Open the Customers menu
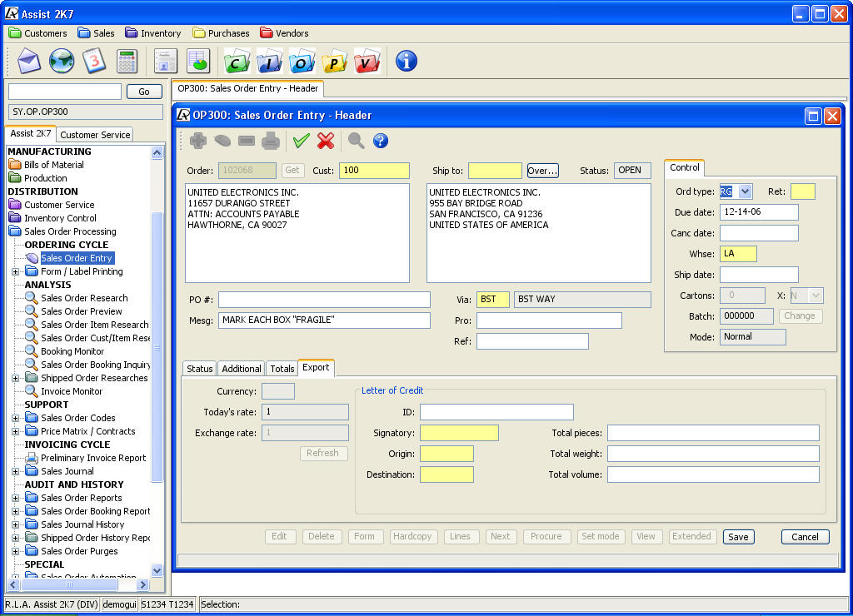 point(37,33)
